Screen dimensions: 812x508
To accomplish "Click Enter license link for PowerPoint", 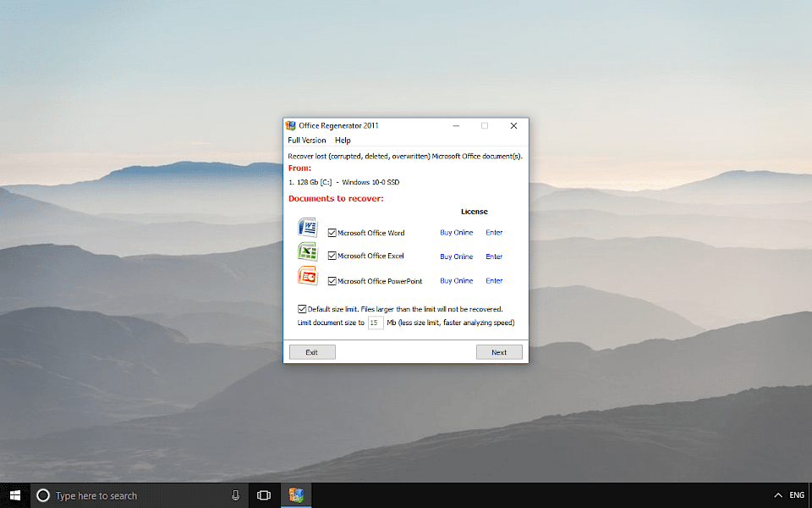I will tap(494, 280).
